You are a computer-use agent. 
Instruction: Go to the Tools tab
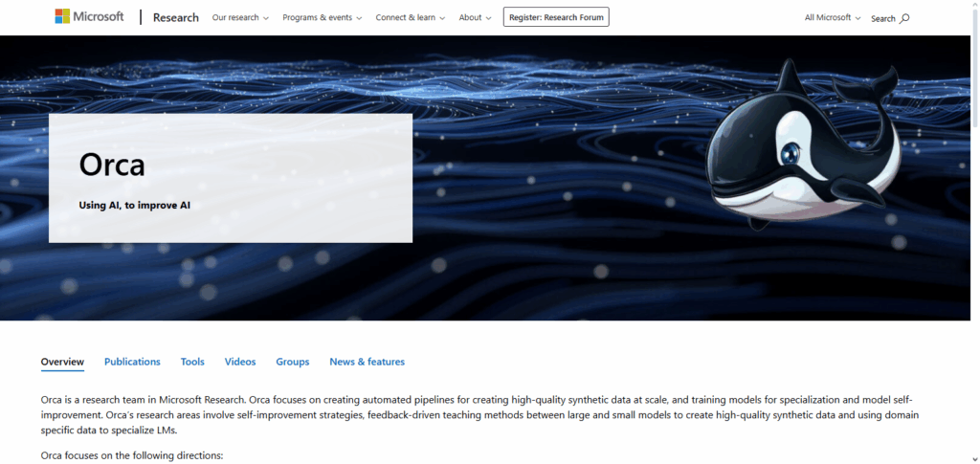coord(192,362)
